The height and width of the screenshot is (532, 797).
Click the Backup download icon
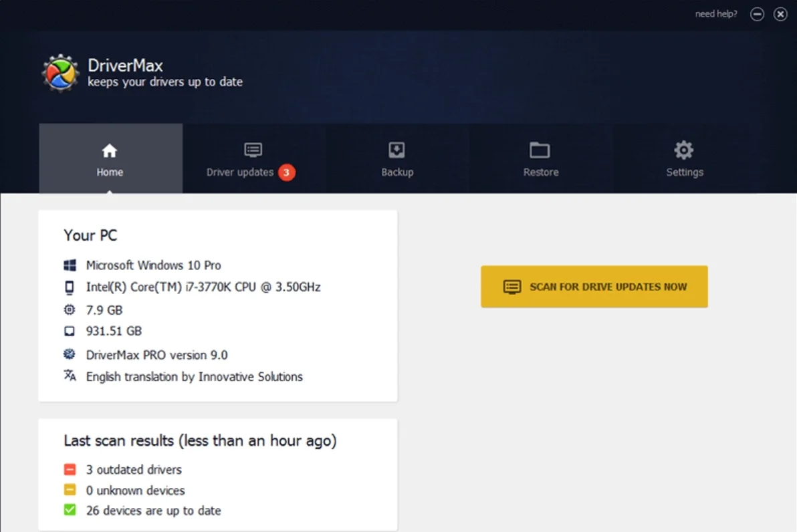pos(396,150)
